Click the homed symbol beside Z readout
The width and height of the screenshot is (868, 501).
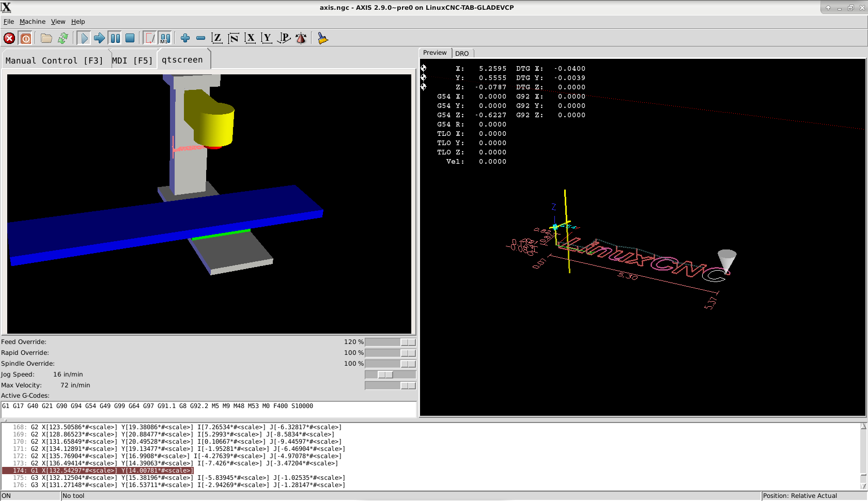[424, 87]
